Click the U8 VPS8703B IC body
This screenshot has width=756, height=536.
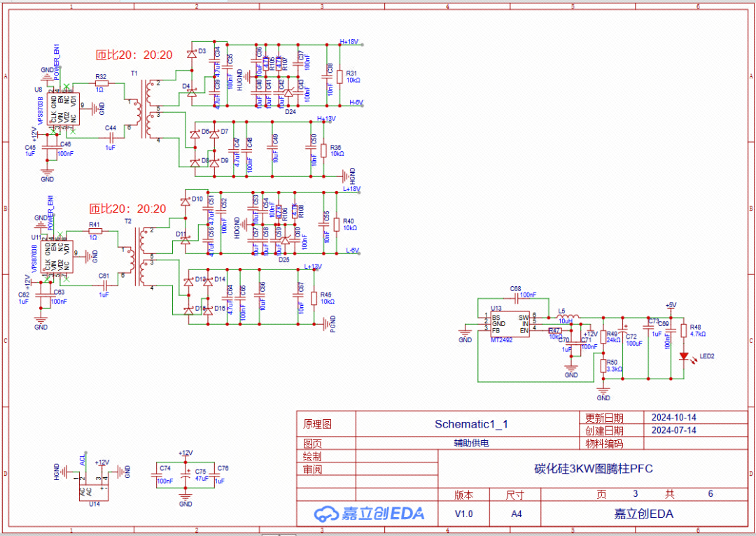click(x=64, y=108)
